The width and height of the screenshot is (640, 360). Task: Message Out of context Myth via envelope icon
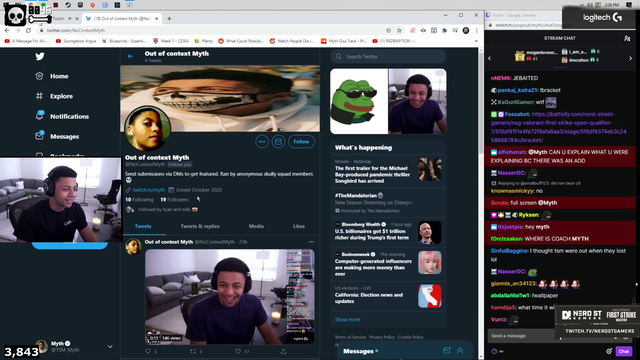(x=278, y=142)
